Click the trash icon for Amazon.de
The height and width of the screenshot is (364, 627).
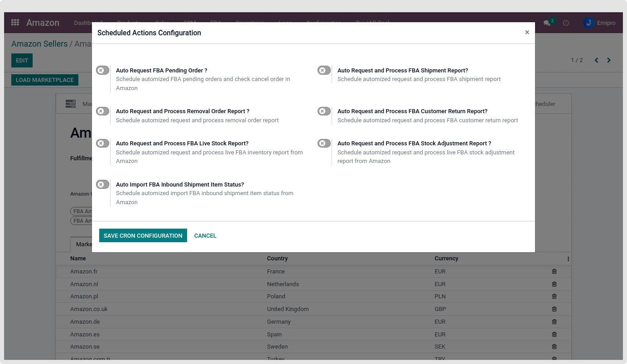pos(554,322)
